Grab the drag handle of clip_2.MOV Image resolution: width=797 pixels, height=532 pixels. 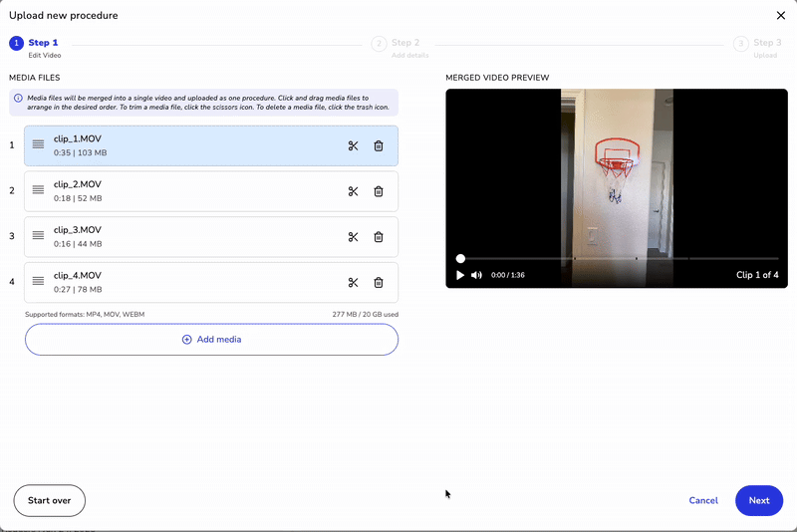38,189
